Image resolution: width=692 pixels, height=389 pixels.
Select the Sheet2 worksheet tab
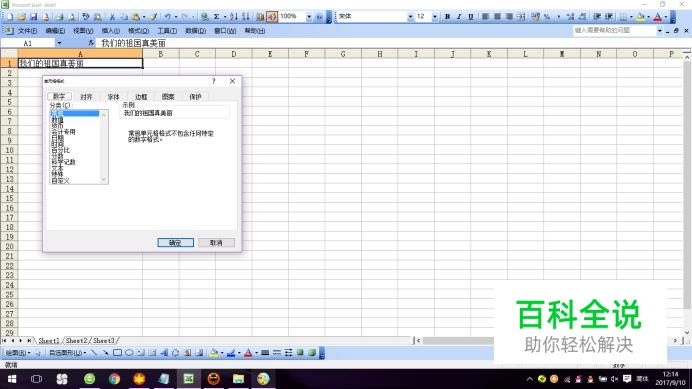point(77,341)
